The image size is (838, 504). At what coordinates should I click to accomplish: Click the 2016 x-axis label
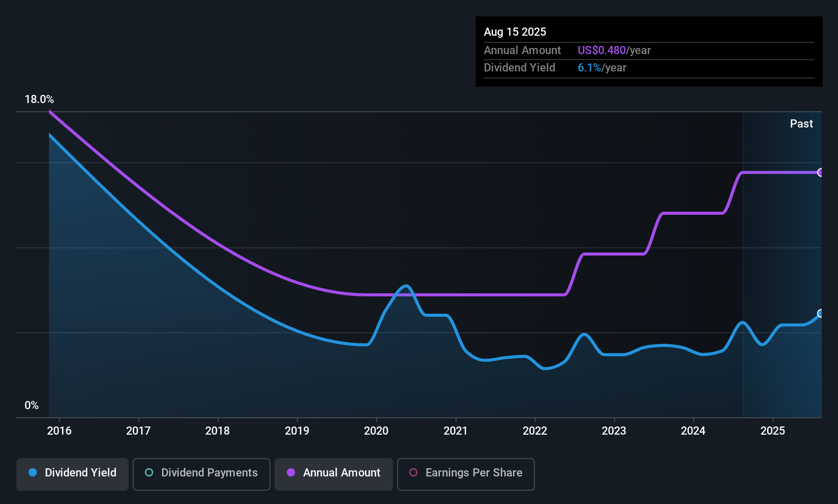59,431
